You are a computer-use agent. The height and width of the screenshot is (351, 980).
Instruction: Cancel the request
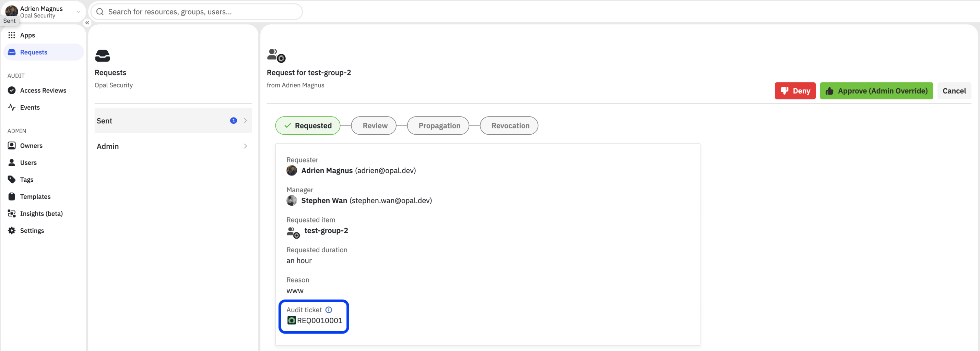coord(954,90)
